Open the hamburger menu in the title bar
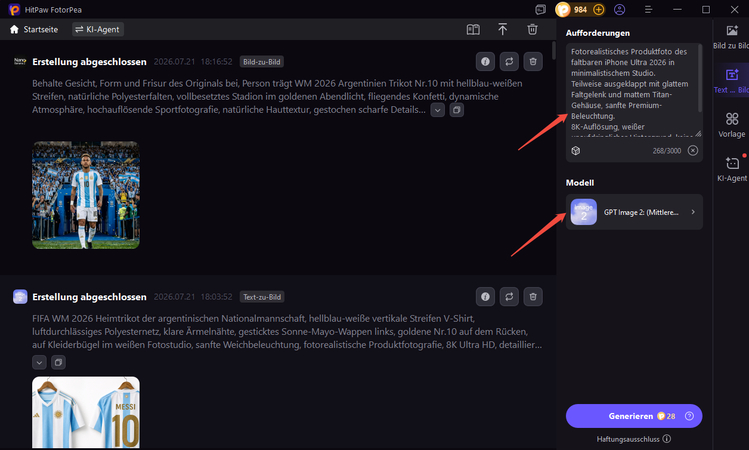 [x=648, y=10]
